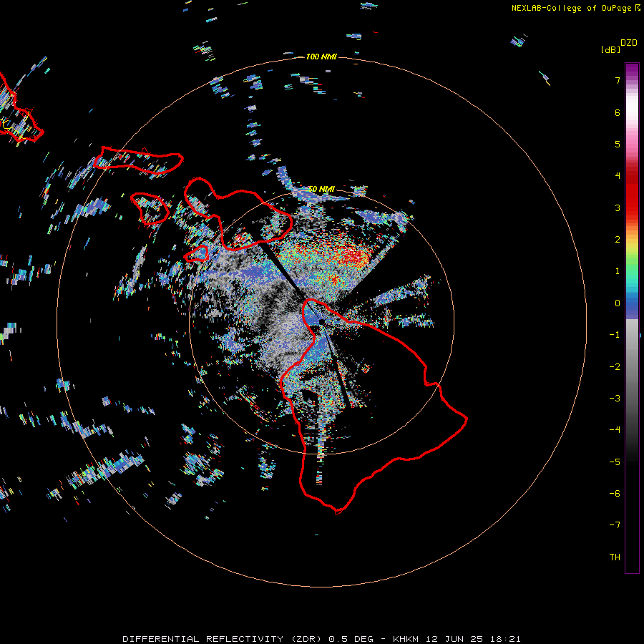Click the -4 value on color scale
Image resolution: width=644 pixels, height=644 pixels.
(x=615, y=430)
